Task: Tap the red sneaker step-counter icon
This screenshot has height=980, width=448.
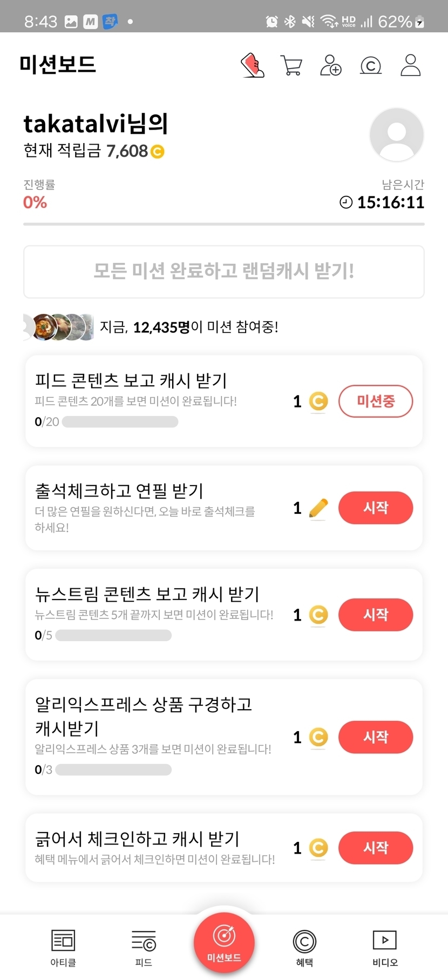Action: coord(252,65)
